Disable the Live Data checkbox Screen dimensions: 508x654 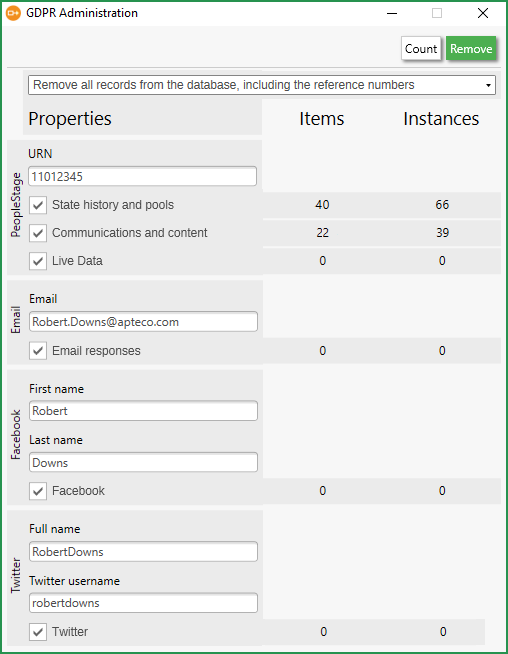(x=38, y=261)
